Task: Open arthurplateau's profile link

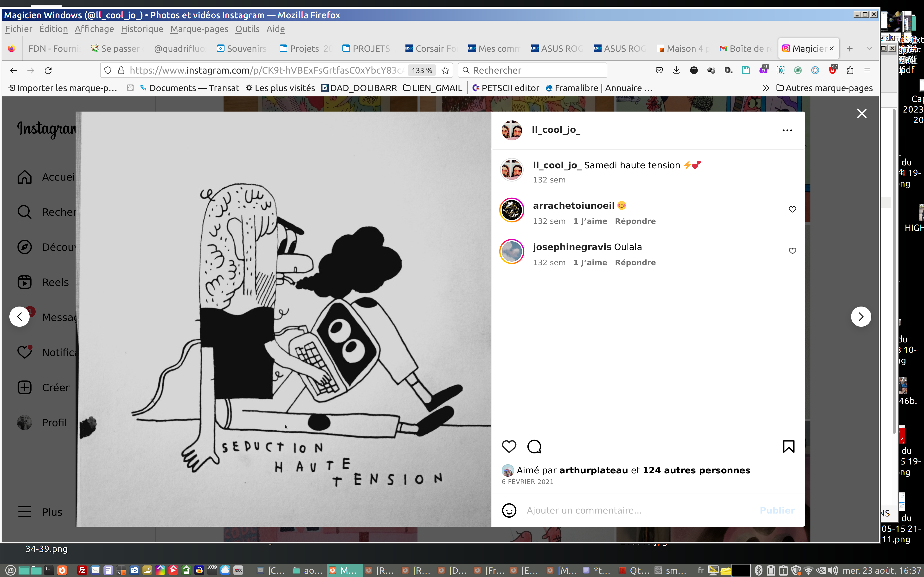Action: 593,470
